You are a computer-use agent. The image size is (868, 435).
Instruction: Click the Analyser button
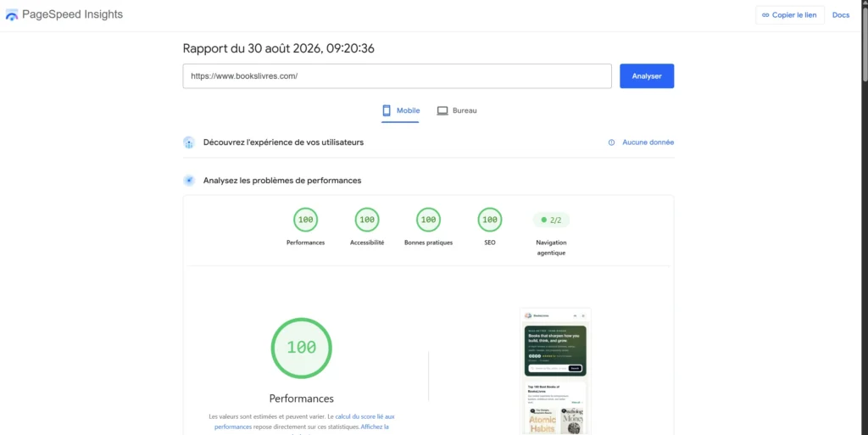647,75
